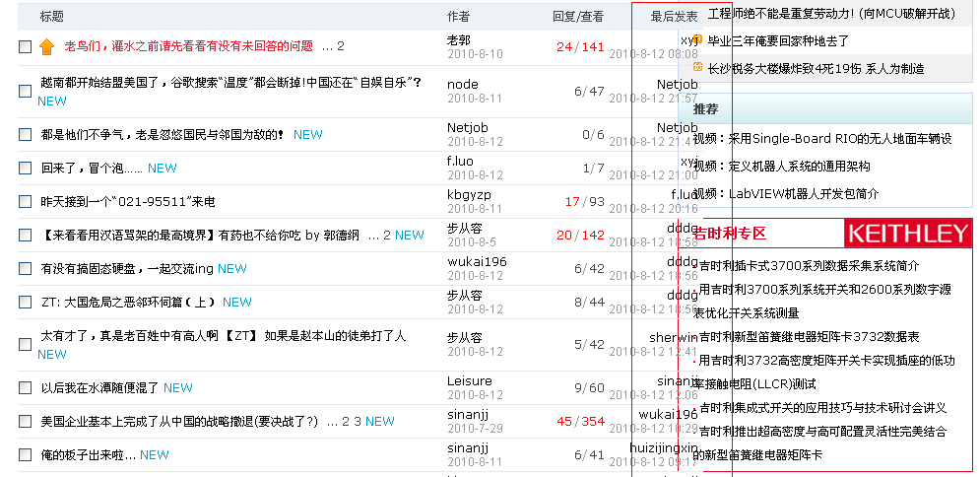
Task: Click orange rank badge beside 长沙税务大楼 headline
Action: (x=697, y=68)
